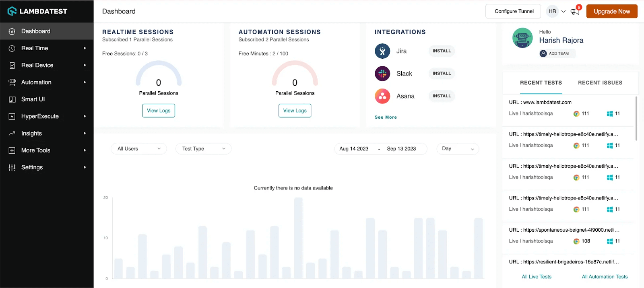The width and height of the screenshot is (644, 288).
Task: Open the Test Type dropdown
Action: pos(203,149)
